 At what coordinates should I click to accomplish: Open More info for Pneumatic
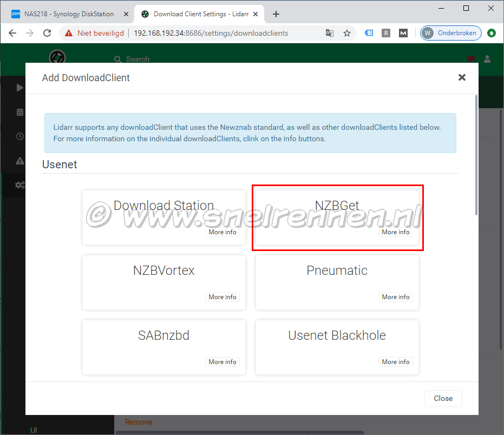tap(395, 297)
